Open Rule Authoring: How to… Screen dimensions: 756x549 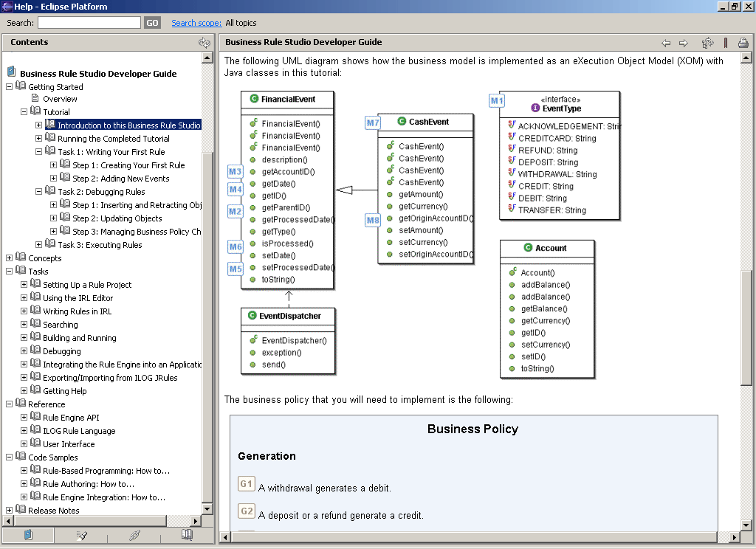pos(89,484)
